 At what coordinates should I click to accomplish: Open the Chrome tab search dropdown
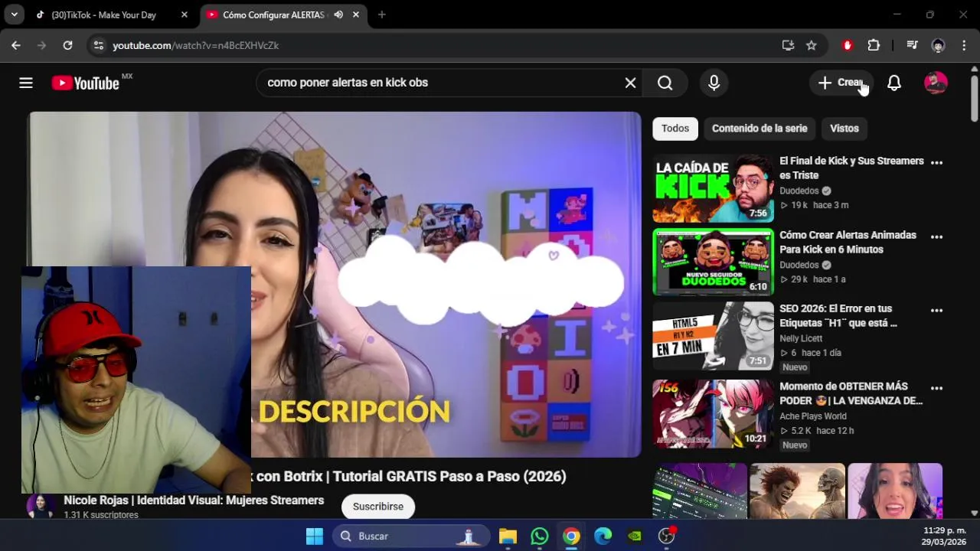click(14, 15)
